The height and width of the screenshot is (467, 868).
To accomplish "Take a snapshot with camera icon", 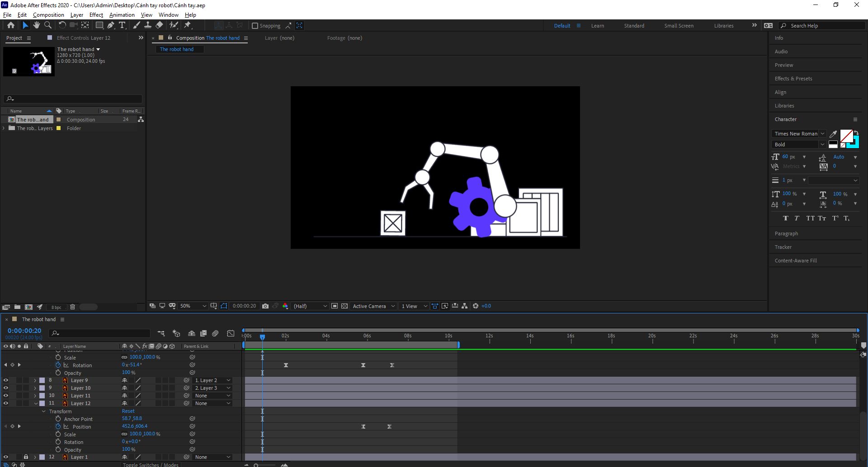I will pyautogui.click(x=265, y=306).
